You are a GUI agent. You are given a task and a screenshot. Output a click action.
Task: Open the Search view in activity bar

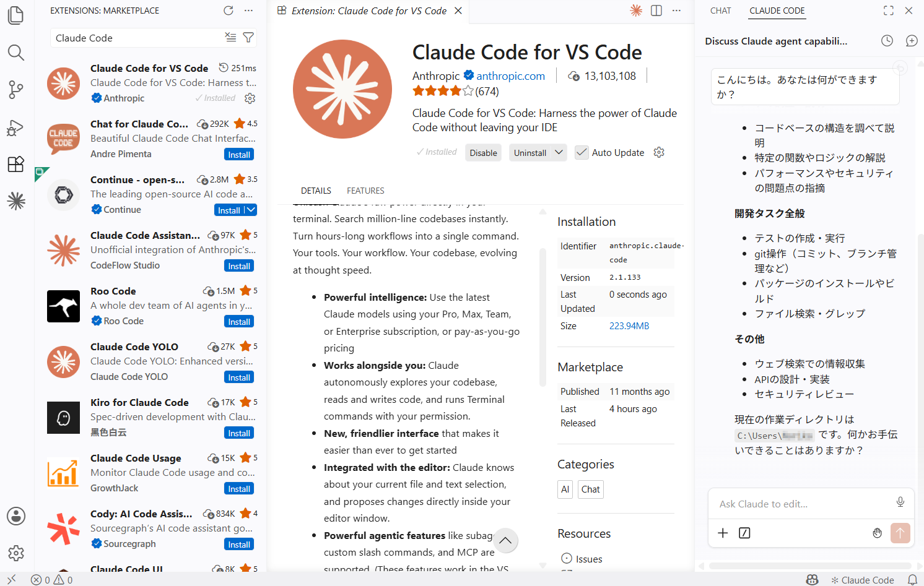(x=16, y=53)
